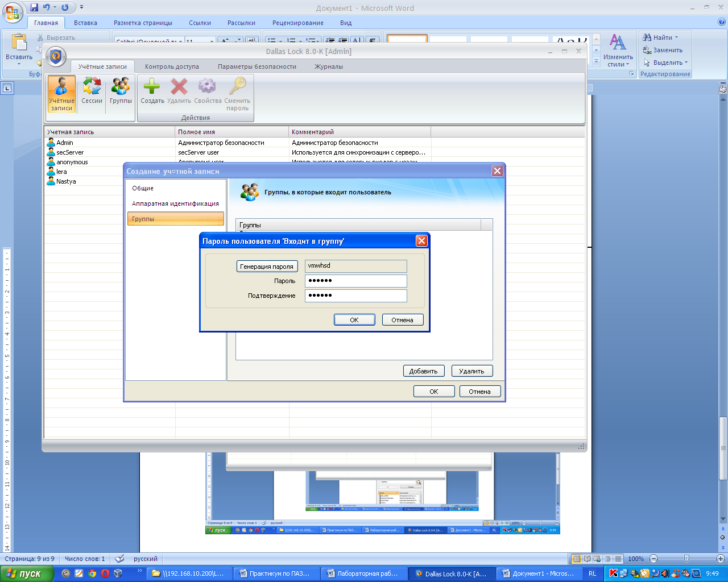Click the Вырезать cut command
This screenshot has width=728, height=582.
[56, 38]
